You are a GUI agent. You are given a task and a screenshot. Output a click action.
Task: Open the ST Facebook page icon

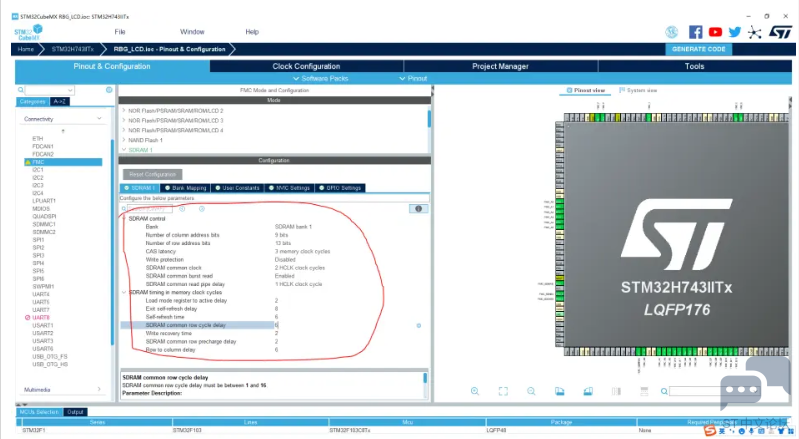click(x=695, y=32)
